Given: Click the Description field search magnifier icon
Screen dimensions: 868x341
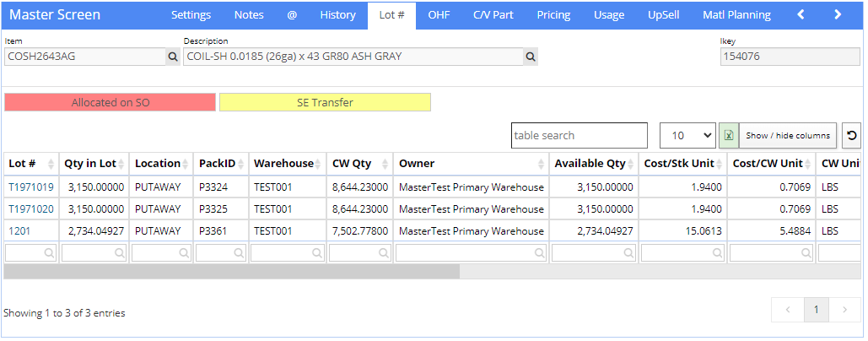Looking at the screenshot, I should coord(531,57).
